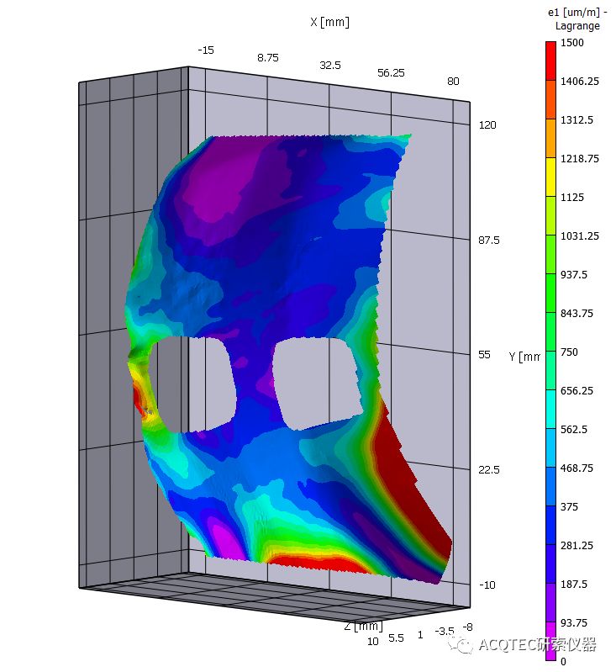Click the magenta bottom segment of color bar

click(x=550, y=641)
